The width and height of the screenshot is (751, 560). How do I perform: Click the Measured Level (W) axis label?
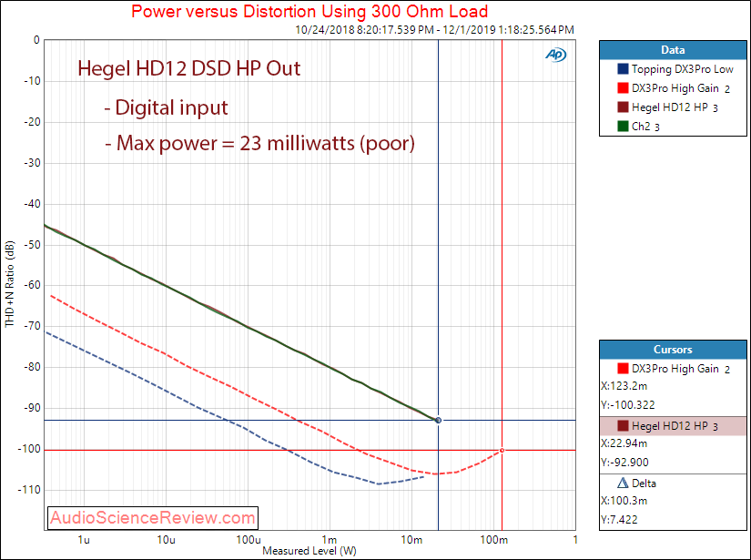click(310, 551)
